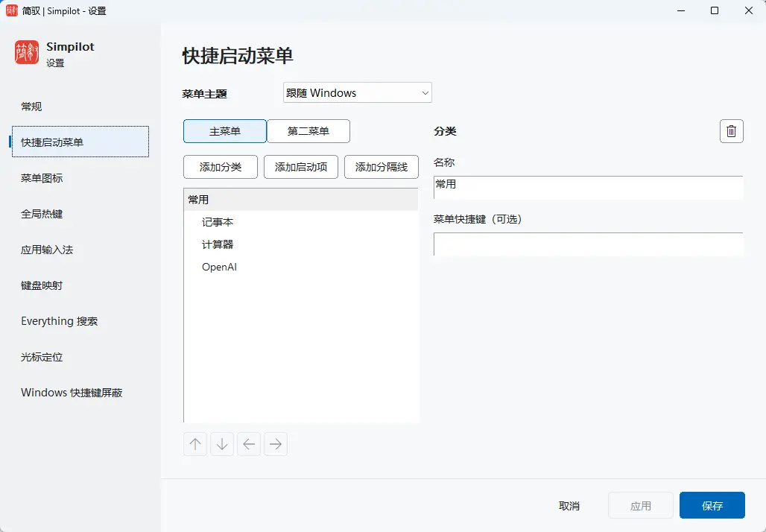Minimize the settings window

point(680,10)
